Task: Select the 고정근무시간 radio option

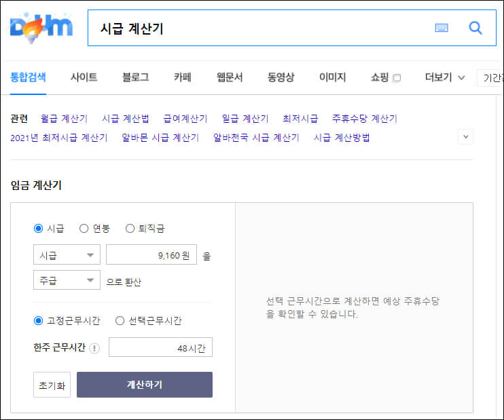Action: tap(38, 320)
